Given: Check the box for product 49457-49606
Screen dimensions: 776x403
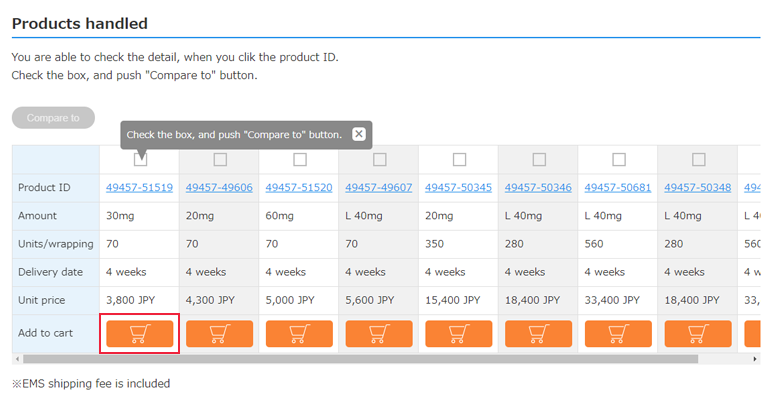Looking at the screenshot, I should 220,159.
